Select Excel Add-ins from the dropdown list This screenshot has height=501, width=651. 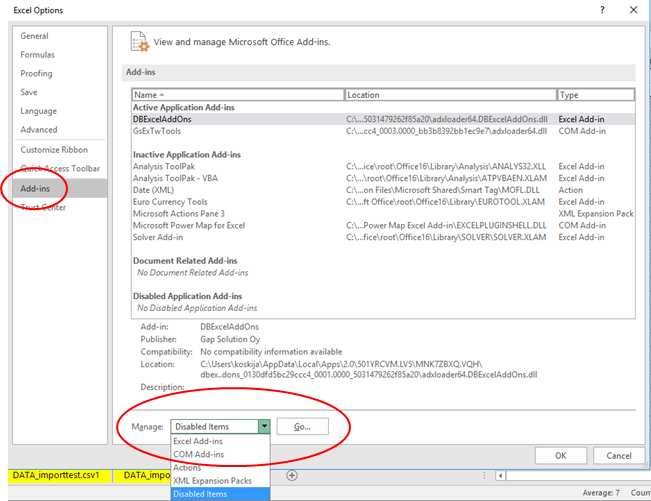coord(198,441)
